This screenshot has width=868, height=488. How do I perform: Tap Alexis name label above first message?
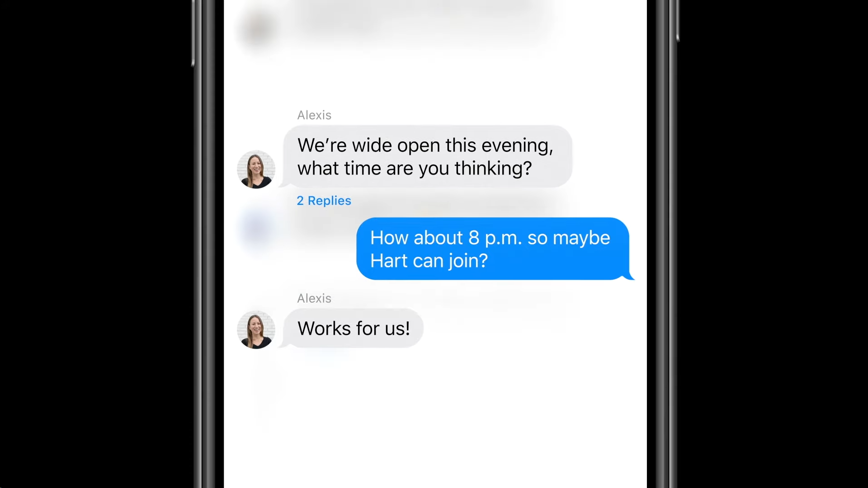(x=314, y=114)
